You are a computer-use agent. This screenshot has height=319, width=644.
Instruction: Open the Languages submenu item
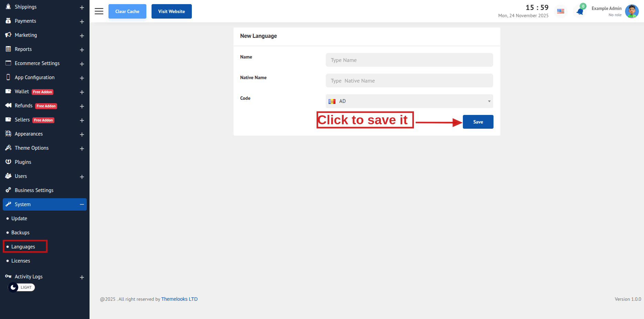point(23,247)
